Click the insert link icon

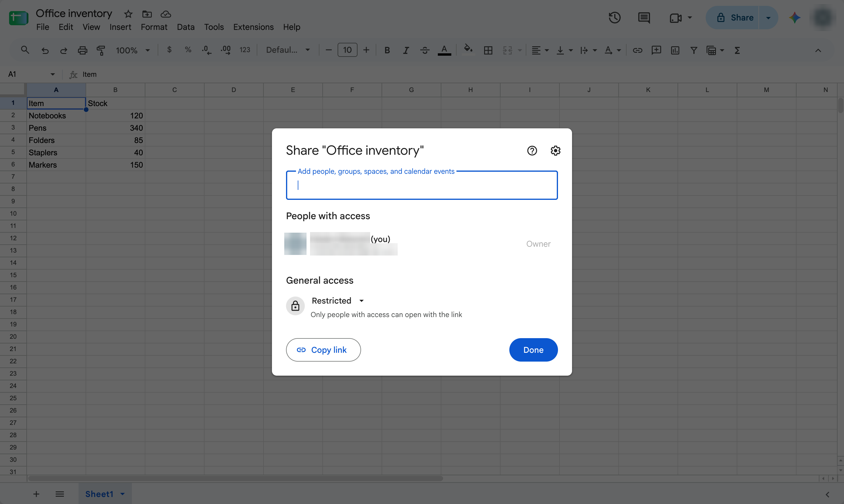(x=637, y=51)
